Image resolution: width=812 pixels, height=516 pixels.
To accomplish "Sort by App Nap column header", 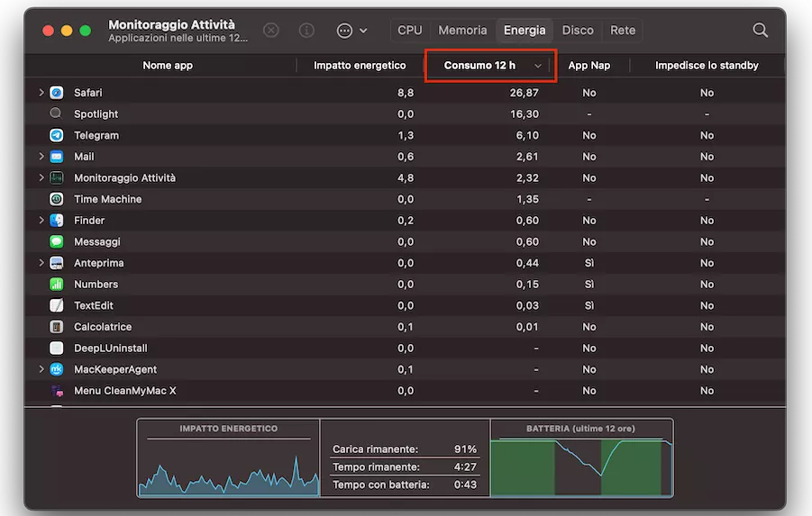I will (589, 66).
